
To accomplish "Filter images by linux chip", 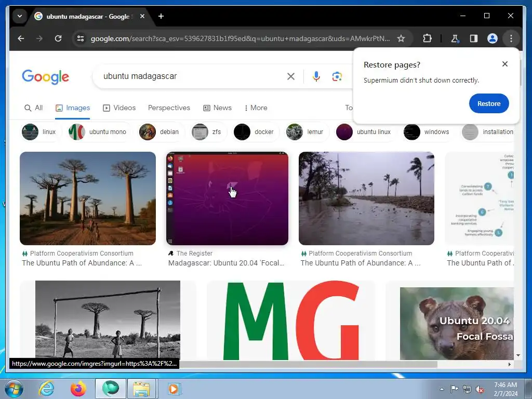I will click(x=41, y=132).
